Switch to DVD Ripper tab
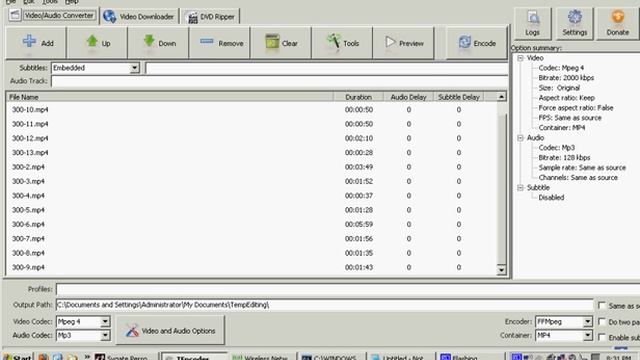Image resolution: width=640 pixels, height=360 pixels. (210, 17)
